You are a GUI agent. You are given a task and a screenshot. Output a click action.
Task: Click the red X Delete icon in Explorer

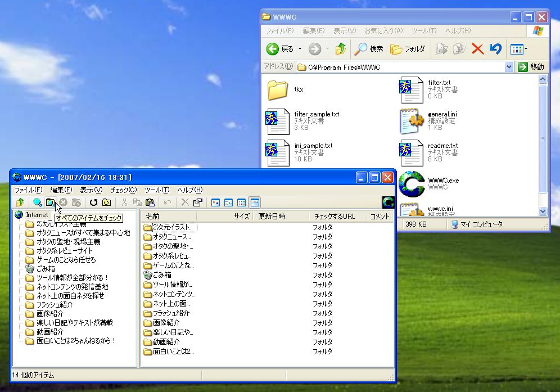pos(477,48)
